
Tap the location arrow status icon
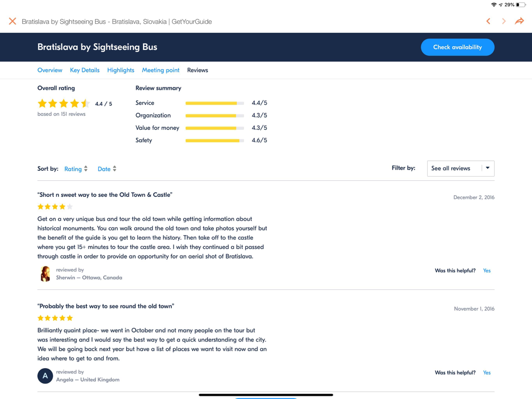click(501, 5)
